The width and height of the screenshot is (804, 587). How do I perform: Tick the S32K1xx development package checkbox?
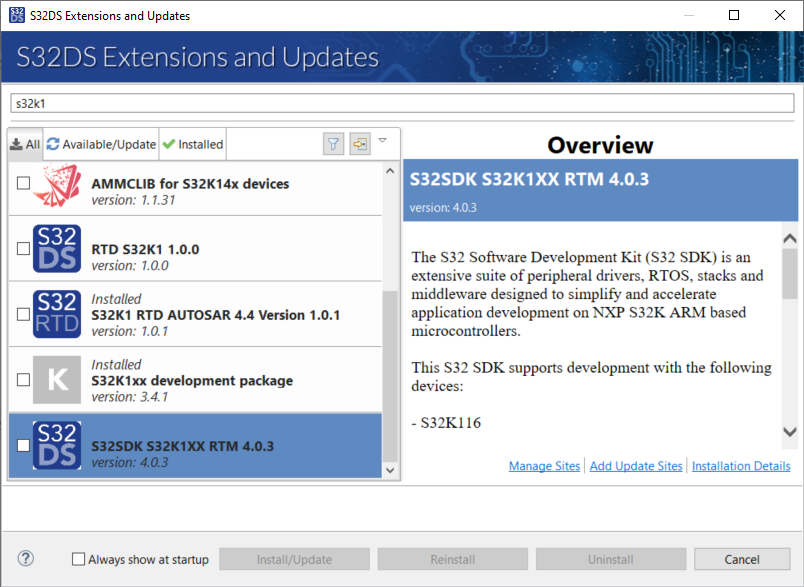[x=24, y=380]
